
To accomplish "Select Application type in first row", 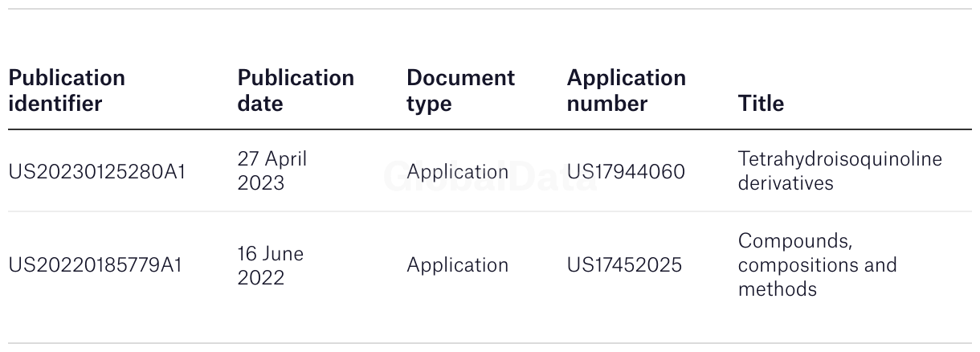I will click(457, 172).
